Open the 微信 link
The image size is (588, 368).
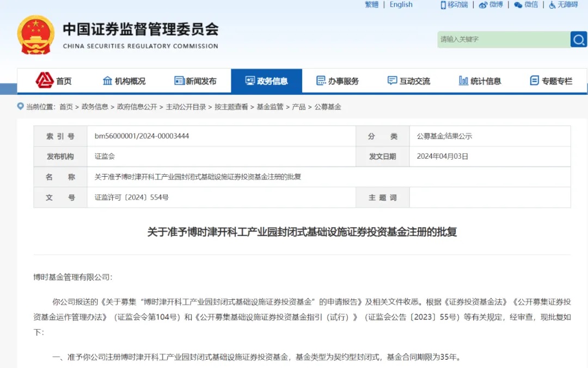tap(531, 4)
